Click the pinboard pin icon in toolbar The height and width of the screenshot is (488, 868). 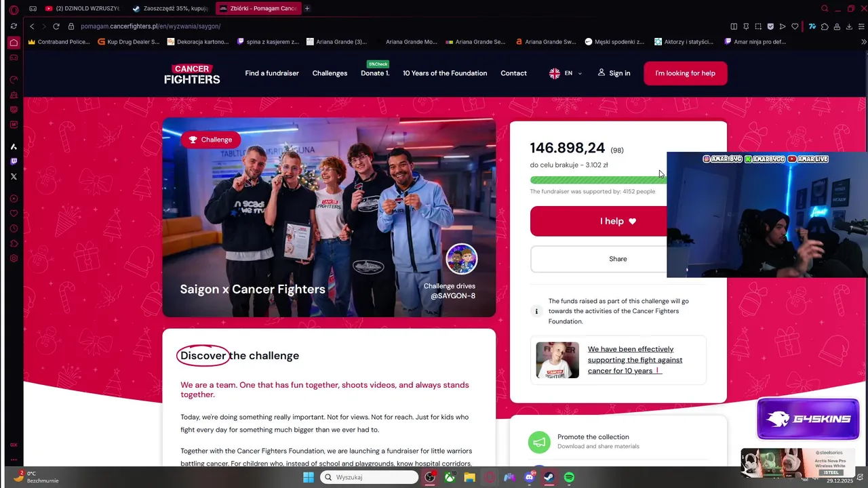(746, 26)
